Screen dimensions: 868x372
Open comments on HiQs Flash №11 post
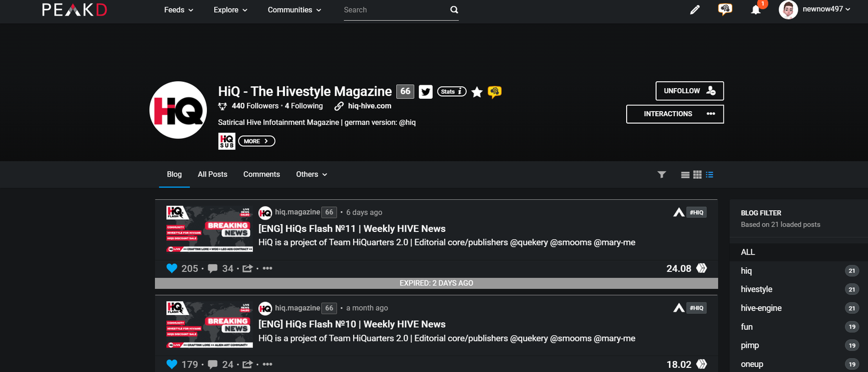coord(212,269)
